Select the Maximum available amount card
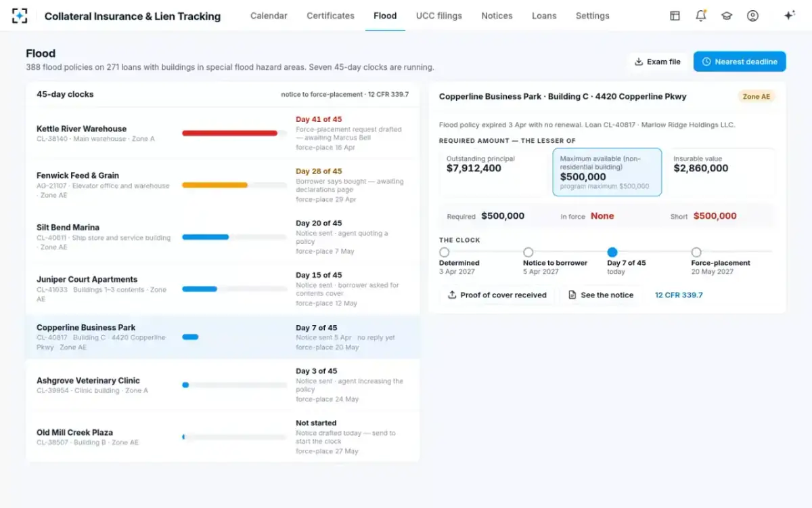This screenshot has width=812, height=508. pyautogui.click(x=607, y=172)
